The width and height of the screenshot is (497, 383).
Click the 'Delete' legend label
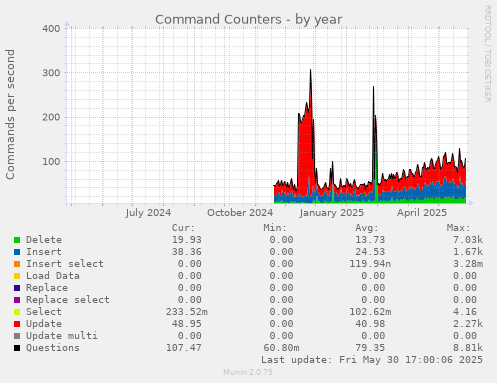[44, 240]
